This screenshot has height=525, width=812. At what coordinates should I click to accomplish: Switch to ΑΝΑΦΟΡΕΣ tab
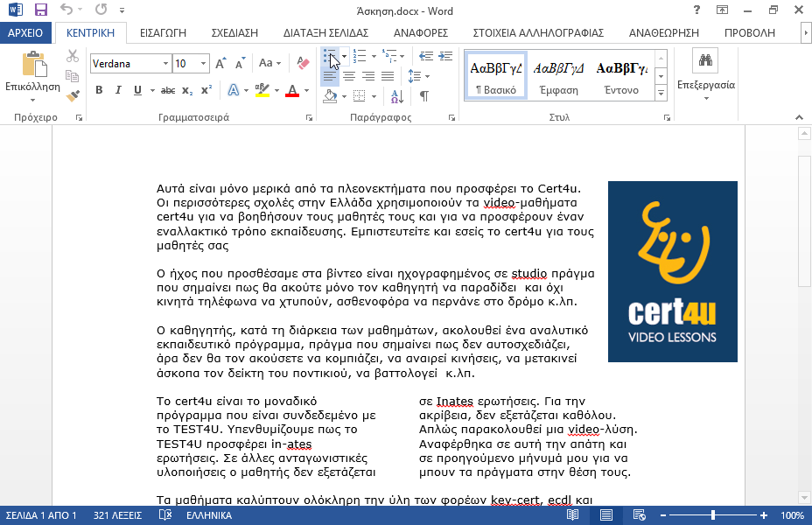421,32
